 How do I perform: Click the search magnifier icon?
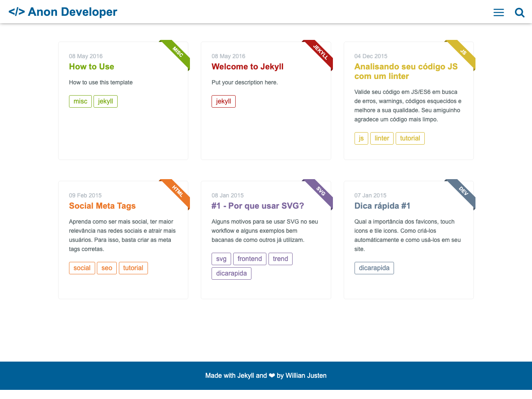point(520,12)
